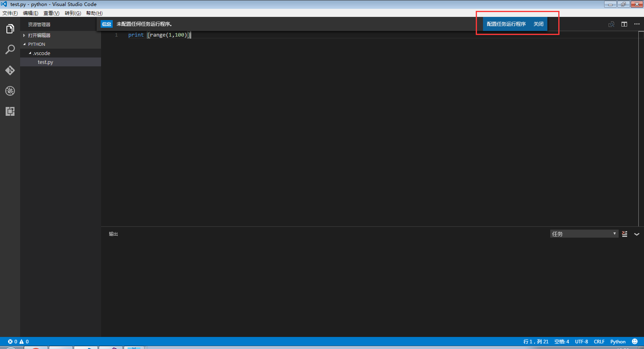The height and width of the screenshot is (349, 644).
Task: Click the Explorer panel title
Action: (x=39, y=25)
